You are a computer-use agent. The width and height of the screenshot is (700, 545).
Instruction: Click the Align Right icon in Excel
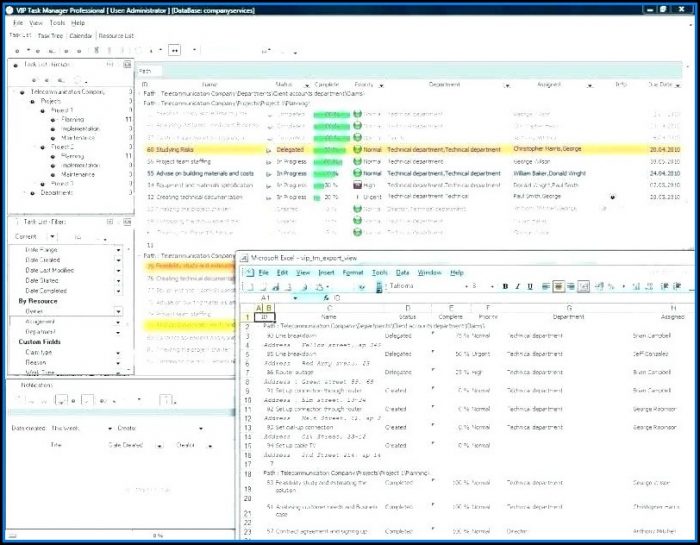click(571, 287)
